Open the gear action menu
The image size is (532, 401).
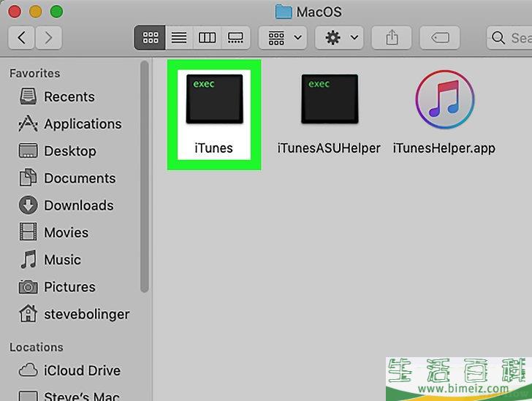click(339, 37)
